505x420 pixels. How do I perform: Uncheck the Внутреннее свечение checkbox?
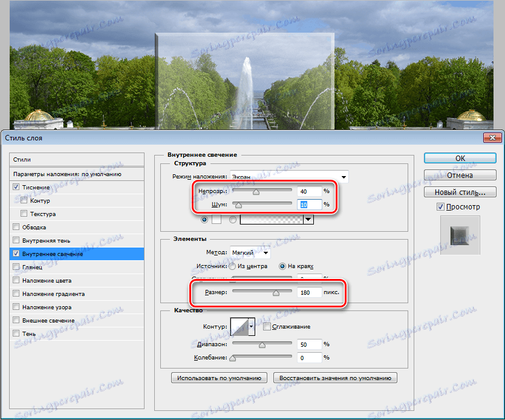tap(16, 254)
